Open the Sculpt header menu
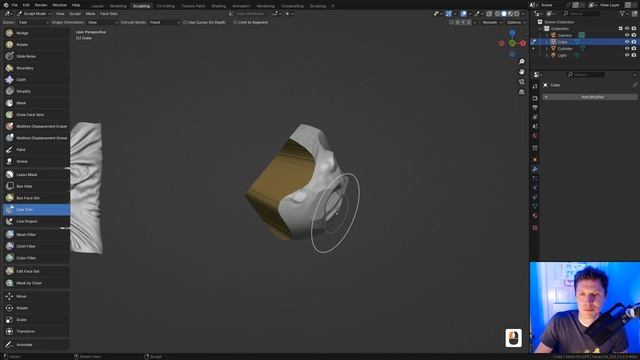The width and height of the screenshot is (640, 360). click(75, 14)
